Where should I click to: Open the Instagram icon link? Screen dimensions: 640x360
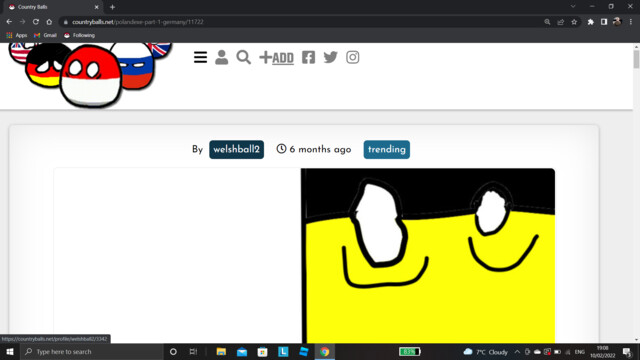tap(353, 57)
